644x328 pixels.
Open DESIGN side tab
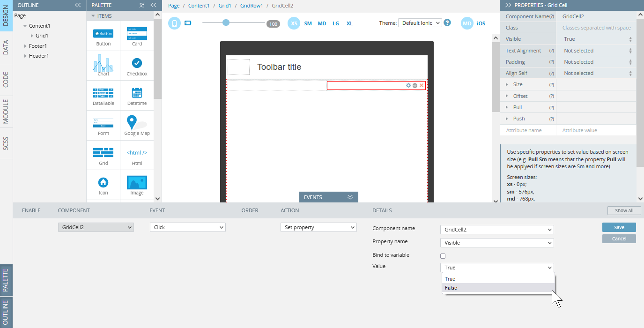(x=6, y=16)
